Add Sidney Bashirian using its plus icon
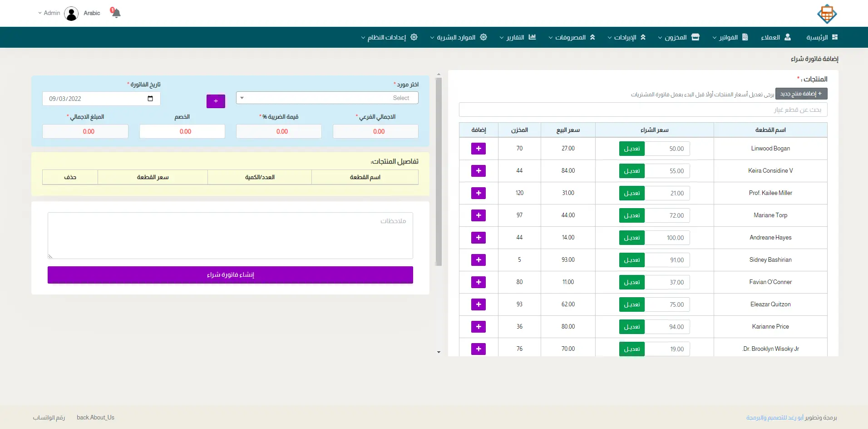868x429 pixels. tap(478, 260)
